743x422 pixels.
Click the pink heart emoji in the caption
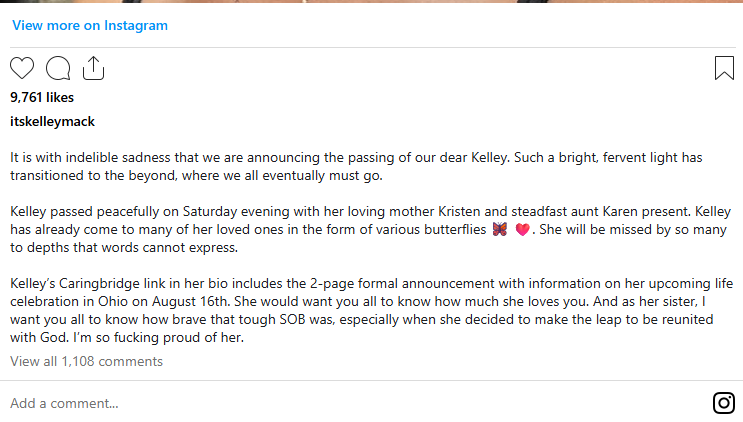coord(522,230)
